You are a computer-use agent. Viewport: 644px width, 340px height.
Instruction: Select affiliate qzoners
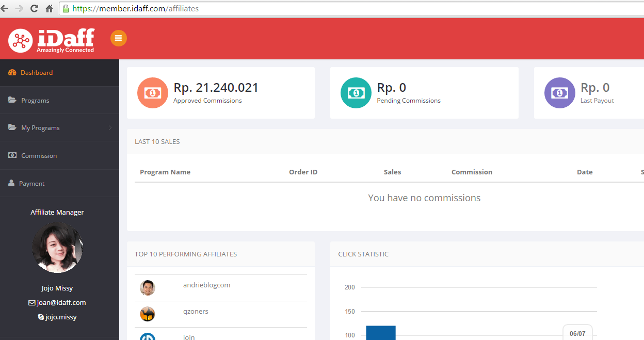(196, 311)
